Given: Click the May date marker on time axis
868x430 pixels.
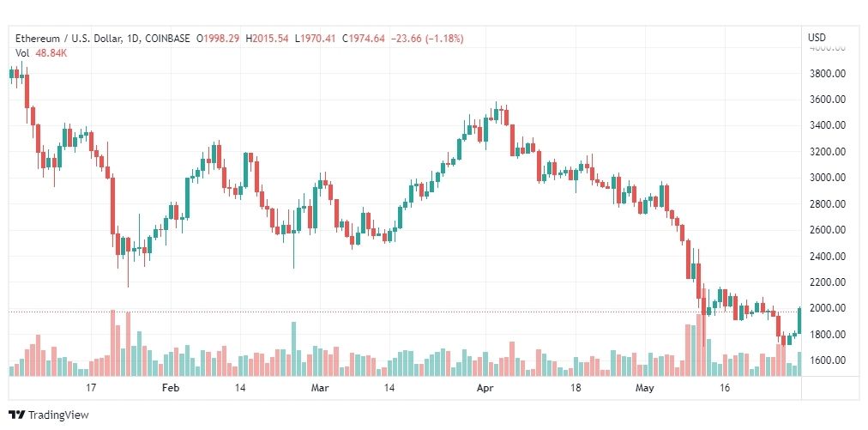Looking at the screenshot, I should coord(644,388).
